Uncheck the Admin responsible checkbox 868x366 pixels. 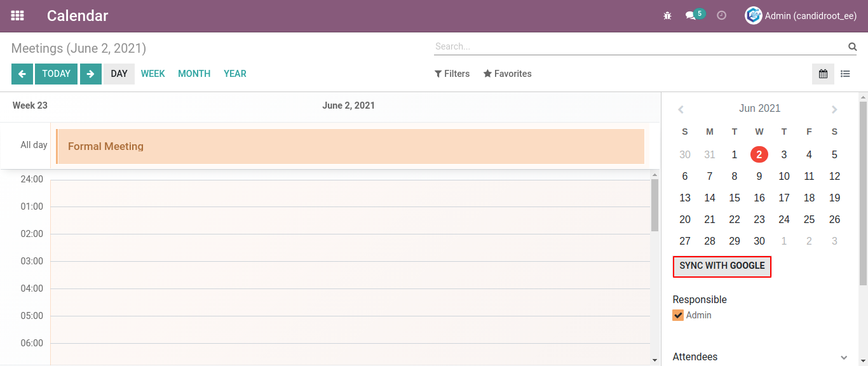point(678,315)
